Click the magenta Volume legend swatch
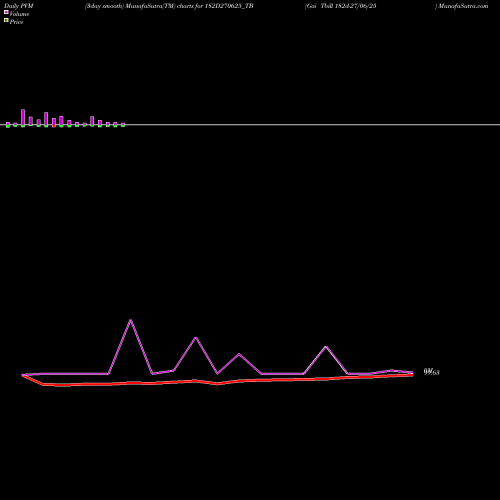 pos(6,12)
